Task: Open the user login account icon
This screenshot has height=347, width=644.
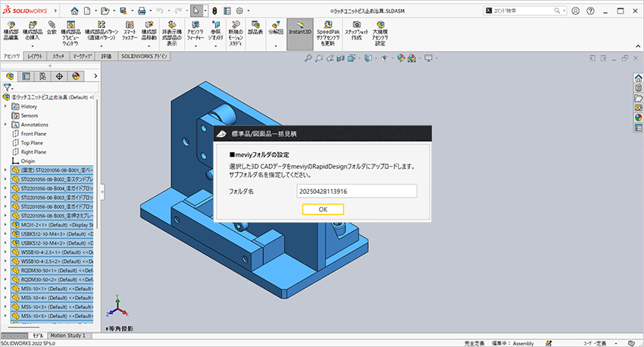Action: pos(575,11)
